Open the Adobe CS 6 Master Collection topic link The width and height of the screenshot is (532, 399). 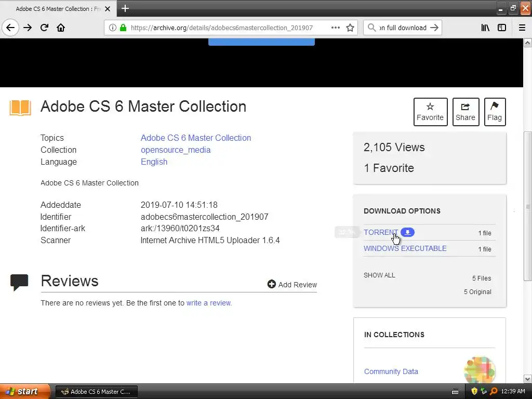[x=196, y=138]
